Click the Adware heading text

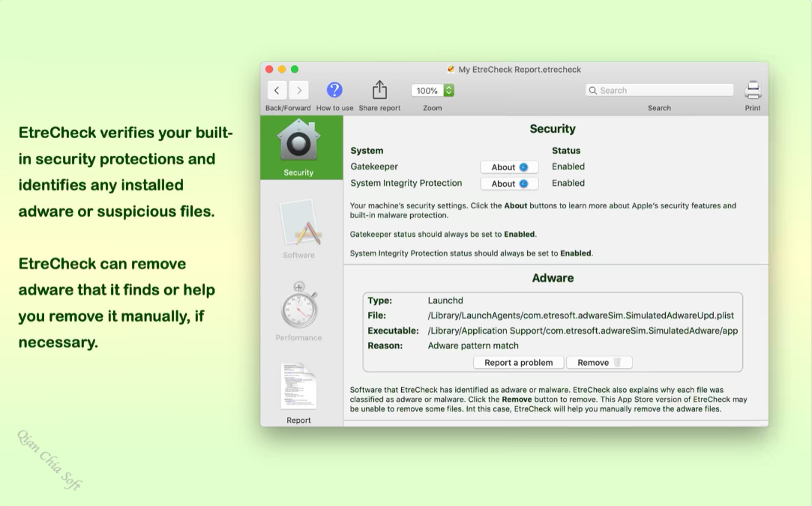tap(553, 278)
